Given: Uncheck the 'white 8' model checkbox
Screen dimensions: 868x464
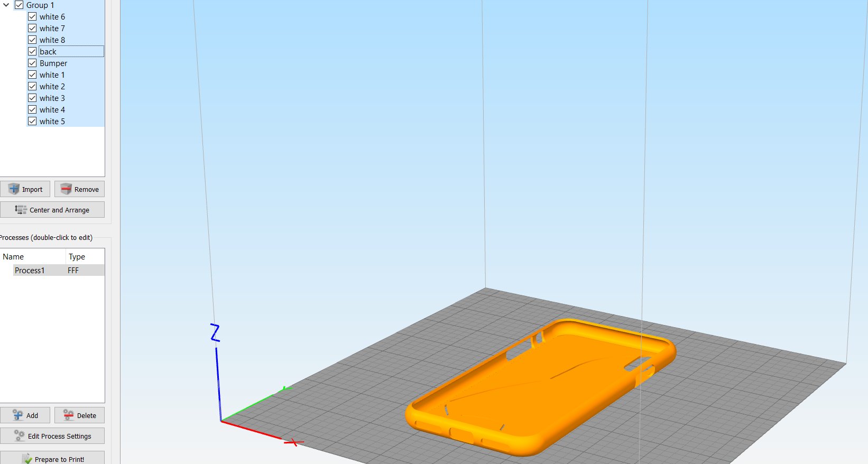Looking at the screenshot, I should point(32,40).
